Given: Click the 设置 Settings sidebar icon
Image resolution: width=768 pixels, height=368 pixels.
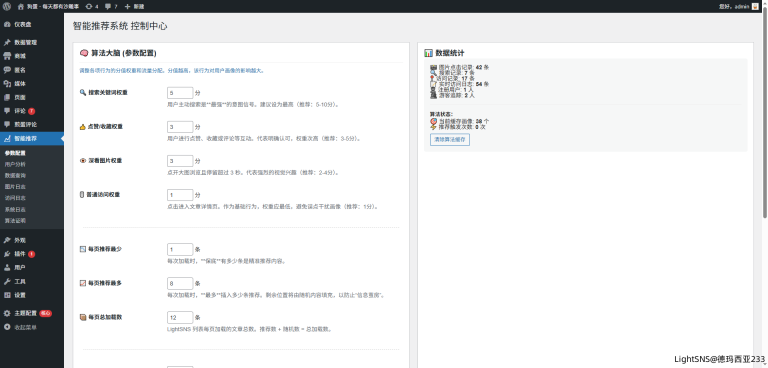Looking at the screenshot, I should pos(7,295).
